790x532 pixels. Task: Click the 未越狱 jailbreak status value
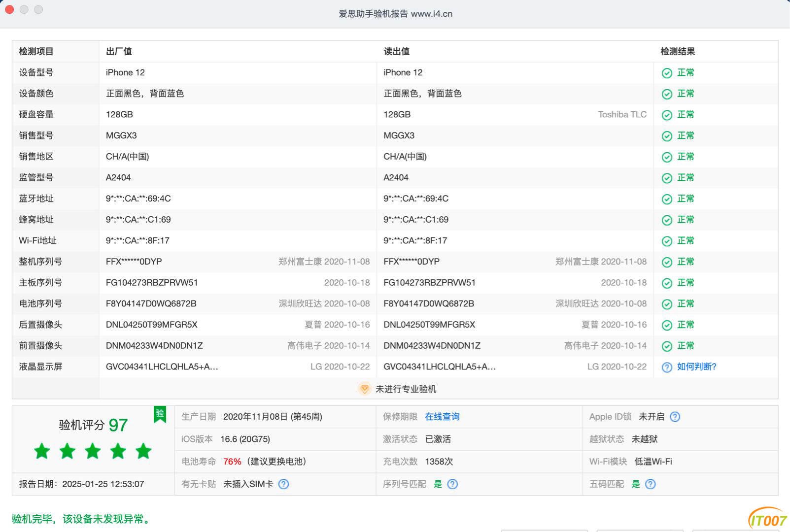pyautogui.click(x=644, y=439)
